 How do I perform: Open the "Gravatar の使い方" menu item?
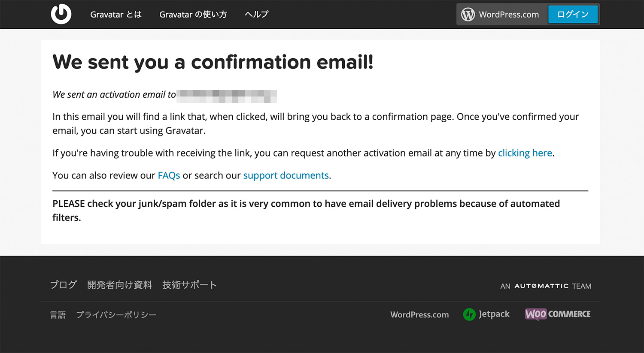[x=193, y=15]
